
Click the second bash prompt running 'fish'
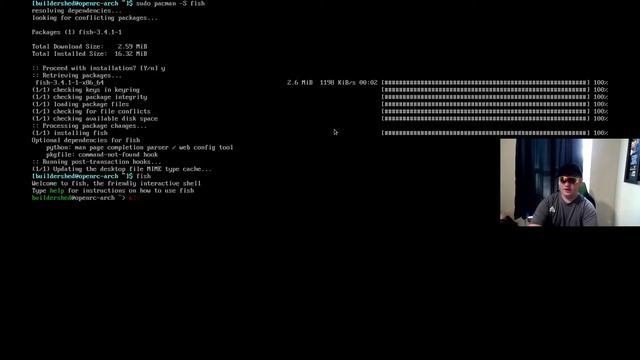pos(91,176)
